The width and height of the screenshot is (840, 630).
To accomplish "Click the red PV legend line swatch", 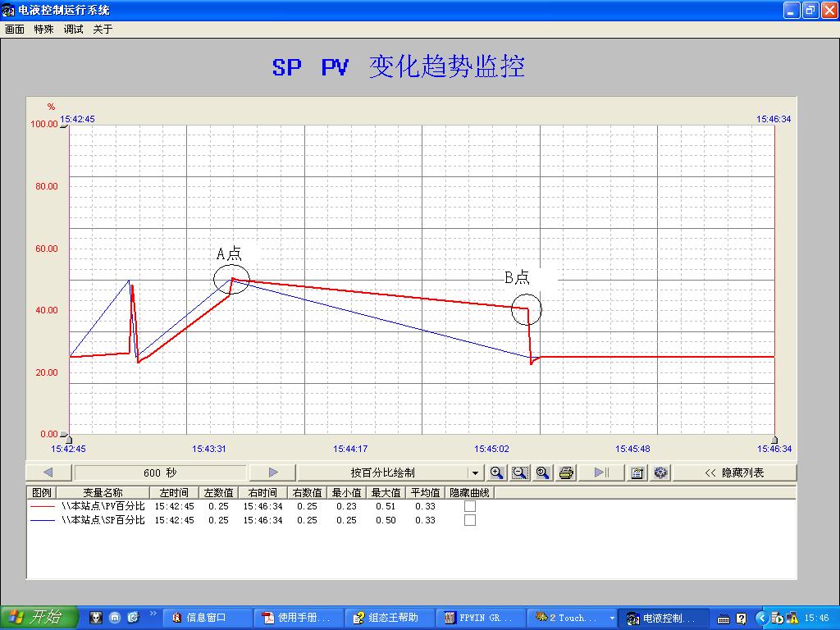I will point(43,506).
